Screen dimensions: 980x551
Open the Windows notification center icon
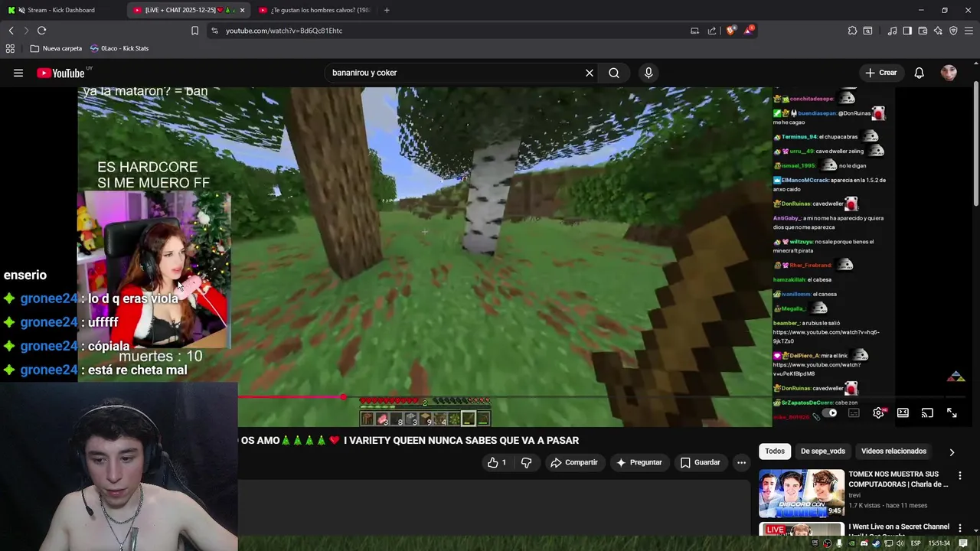963,543
